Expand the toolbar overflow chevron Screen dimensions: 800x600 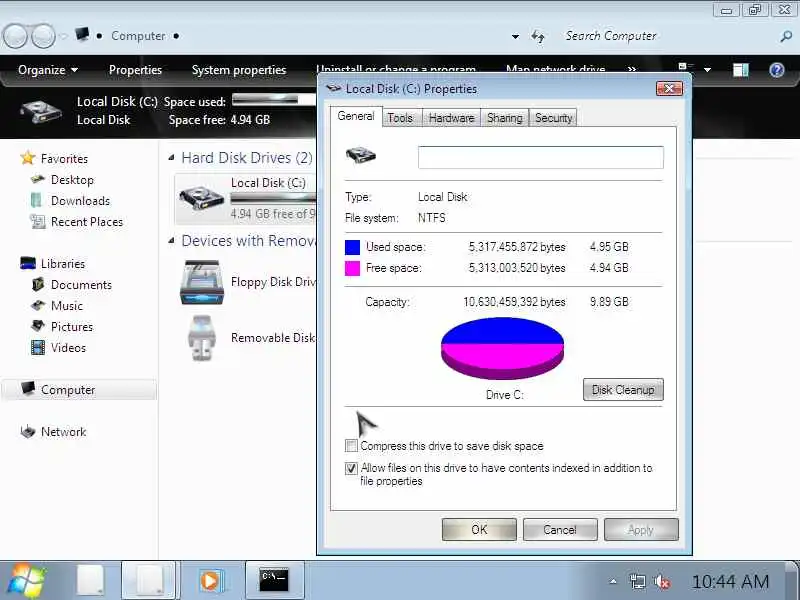point(632,69)
